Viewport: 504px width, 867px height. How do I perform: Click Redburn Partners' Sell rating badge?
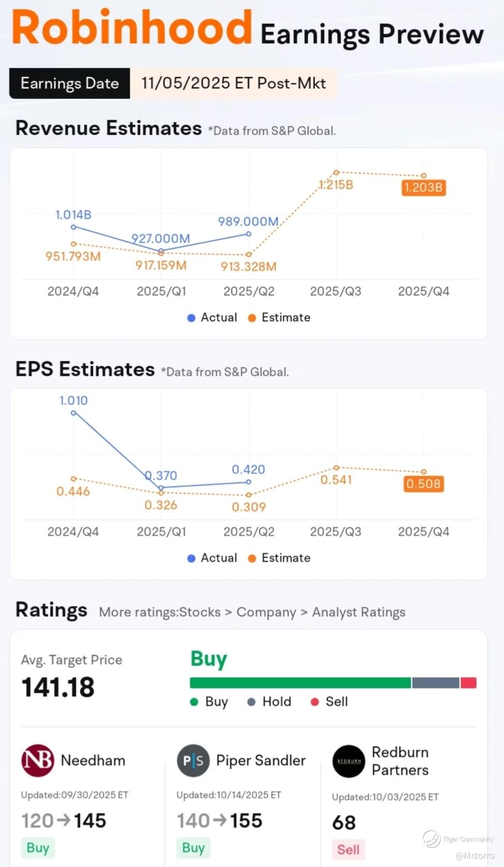click(348, 849)
